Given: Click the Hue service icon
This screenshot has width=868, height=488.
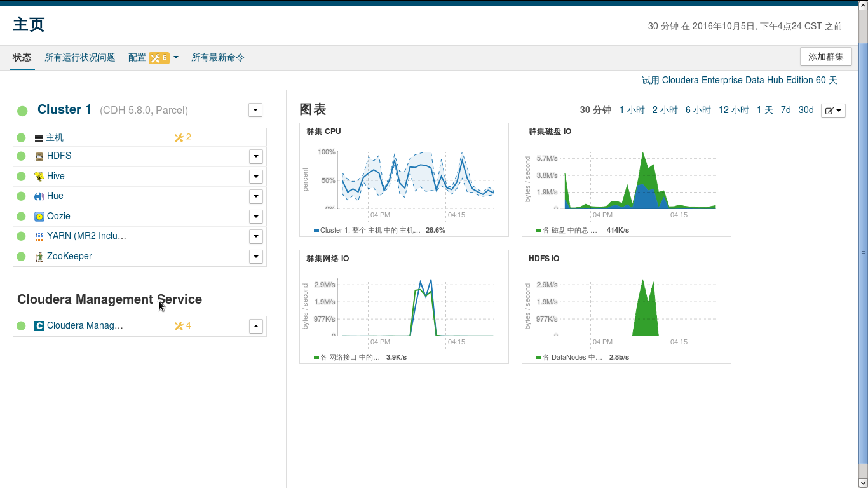Looking at the screenshot, I should (39, 196).
